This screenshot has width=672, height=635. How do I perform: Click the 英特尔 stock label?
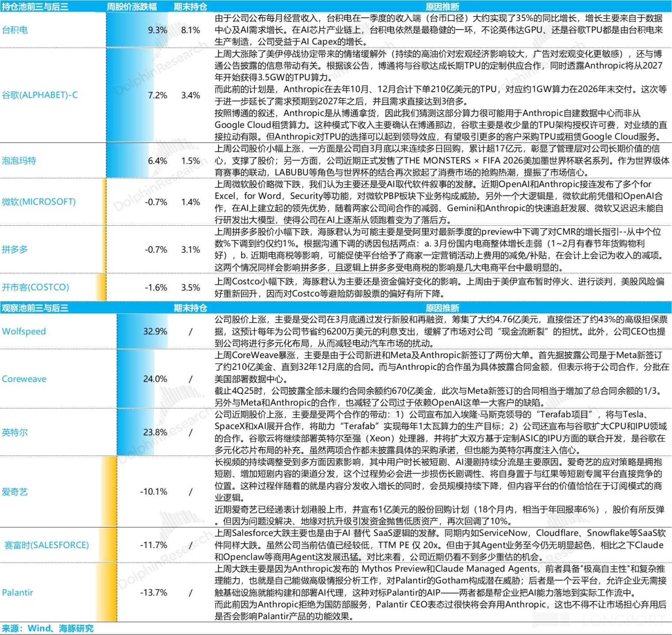(x=15, y=433)
